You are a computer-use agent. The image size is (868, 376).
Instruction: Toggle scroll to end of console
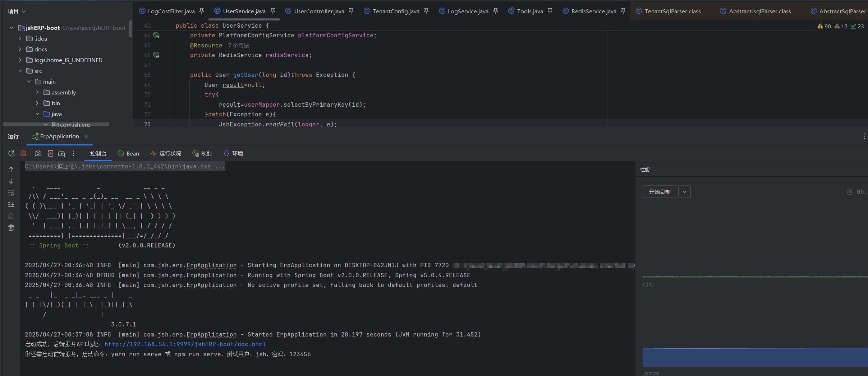tap(11, 204)
